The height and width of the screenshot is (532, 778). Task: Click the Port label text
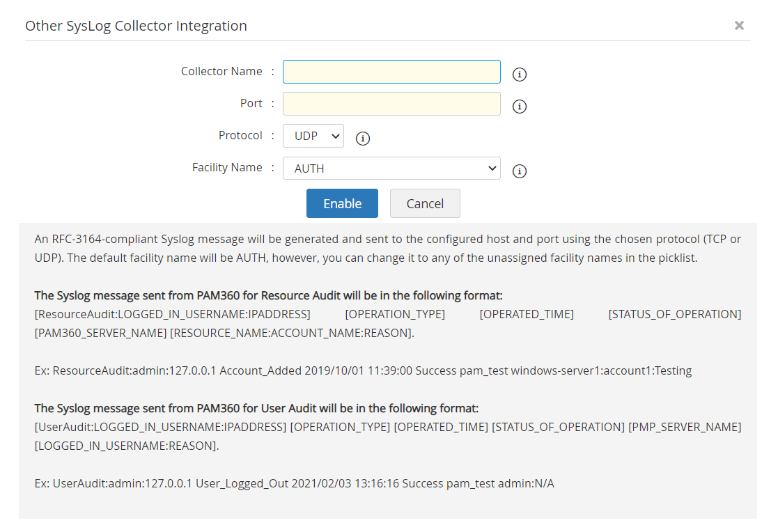pyautogui.click(x=251, y=104)
